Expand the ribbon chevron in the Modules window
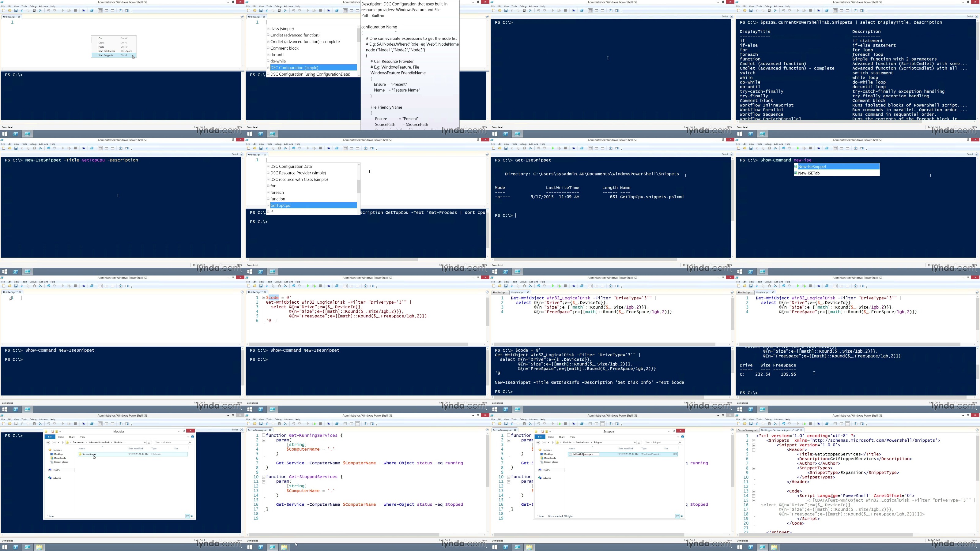 tap(188, 437)
